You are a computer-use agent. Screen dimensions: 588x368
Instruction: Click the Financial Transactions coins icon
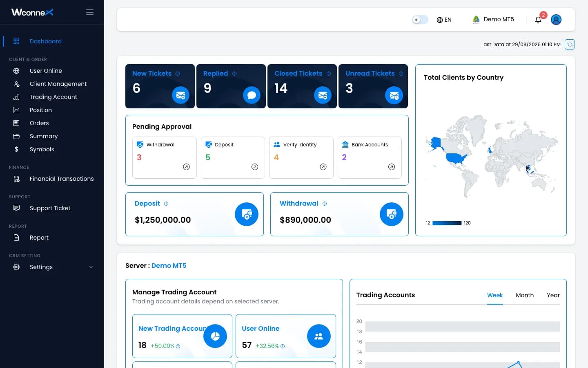tap(16, 179)
